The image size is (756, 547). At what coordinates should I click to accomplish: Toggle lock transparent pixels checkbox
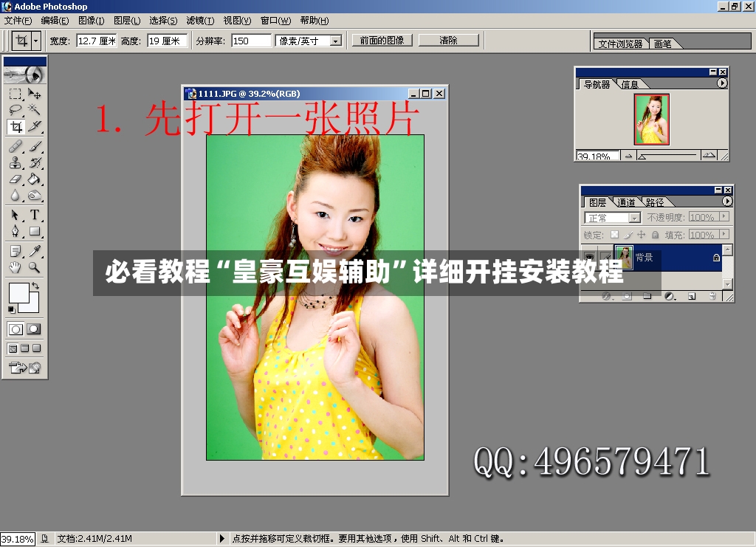[614, 235]
